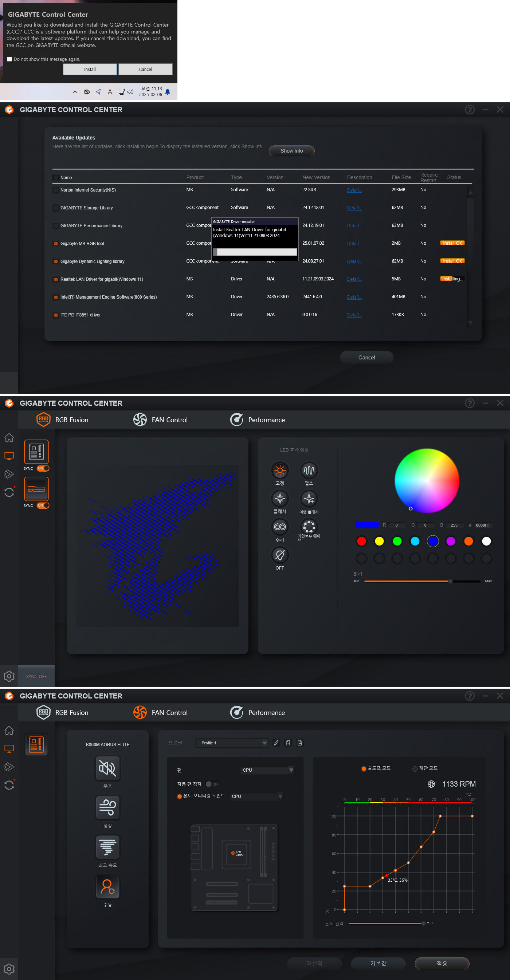Click FAN Control tab in the fan curve window
The image size is (510, 980).
pos(160,713)
